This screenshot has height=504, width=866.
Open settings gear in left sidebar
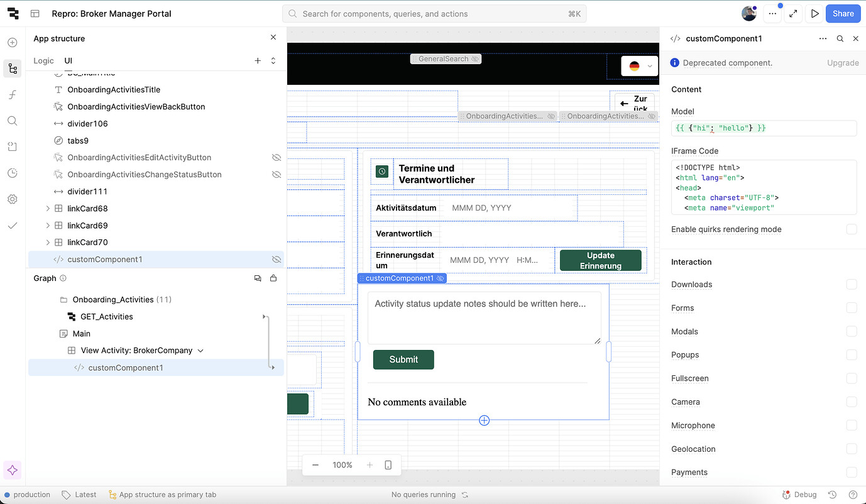point(13,199)
